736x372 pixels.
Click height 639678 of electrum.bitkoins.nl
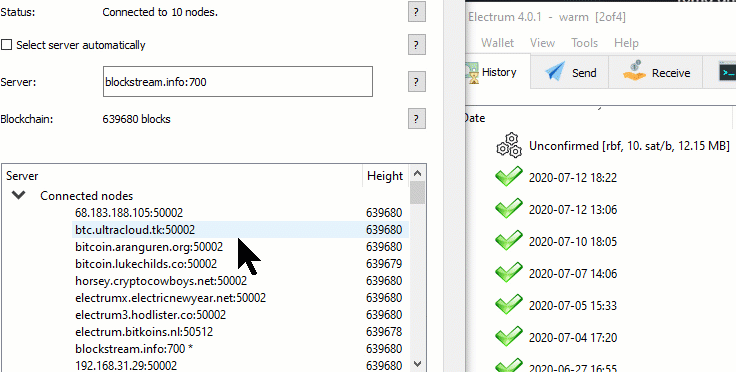click(x=384, y=332)
